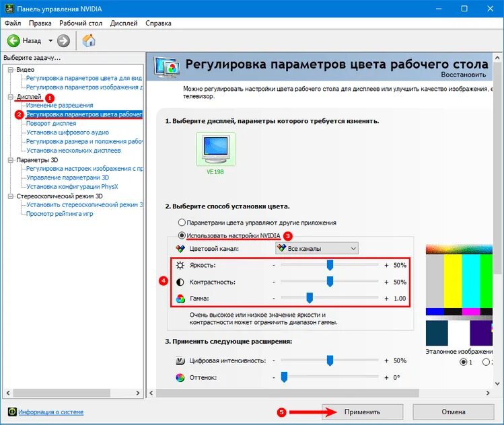This screenshot has height=425, width=504.
Task: Collapse the Стереоскопический режим 3D node
Action: click(11, 196)
